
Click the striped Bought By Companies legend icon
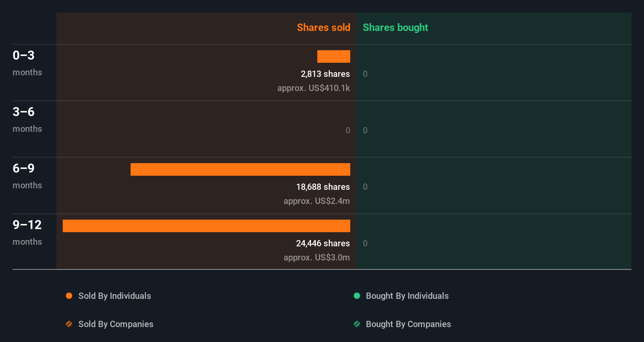(357, 324)
